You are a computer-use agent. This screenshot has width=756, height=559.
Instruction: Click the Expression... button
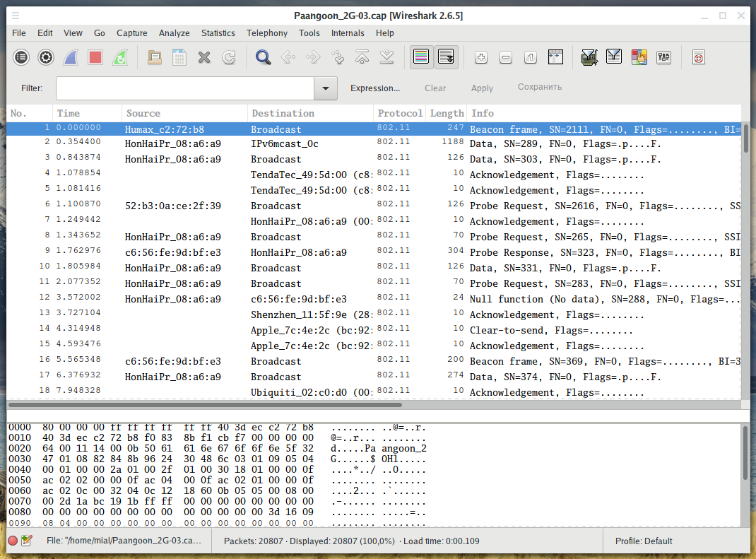tap(375, 88)
